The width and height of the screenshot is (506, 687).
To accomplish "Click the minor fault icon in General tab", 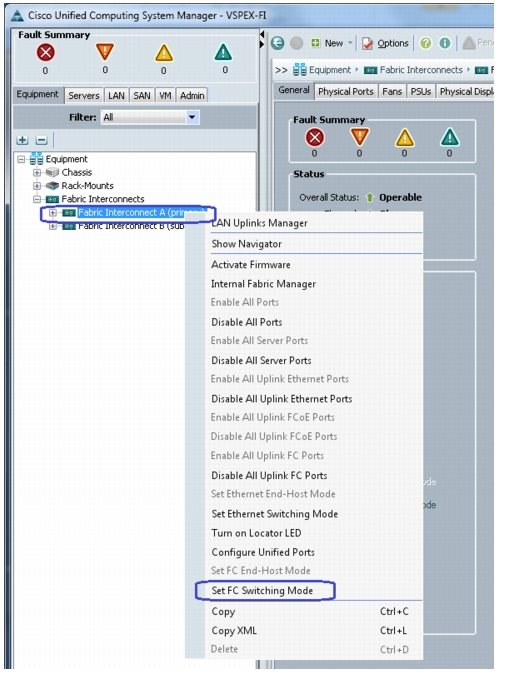I will [x=405, y=138].
